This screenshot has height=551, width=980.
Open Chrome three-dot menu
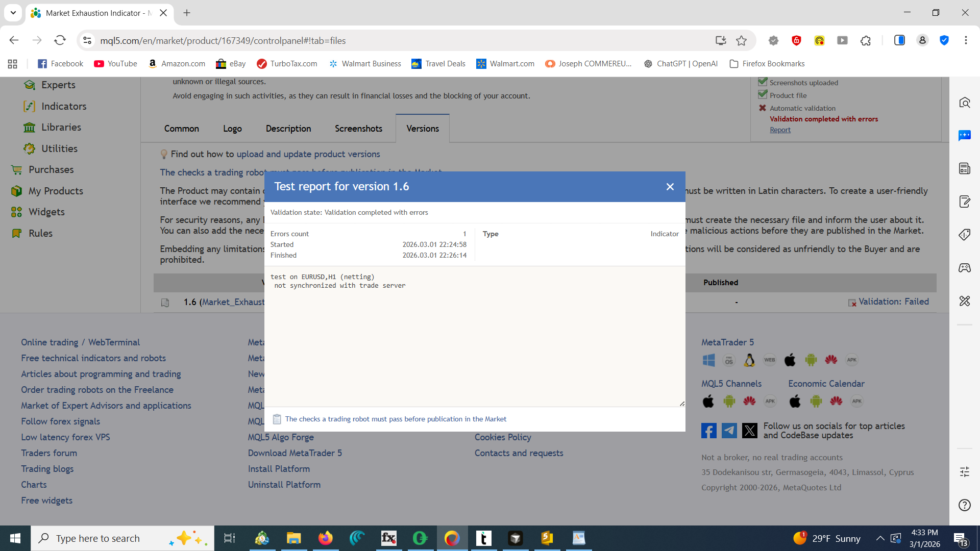coord(966,41)
